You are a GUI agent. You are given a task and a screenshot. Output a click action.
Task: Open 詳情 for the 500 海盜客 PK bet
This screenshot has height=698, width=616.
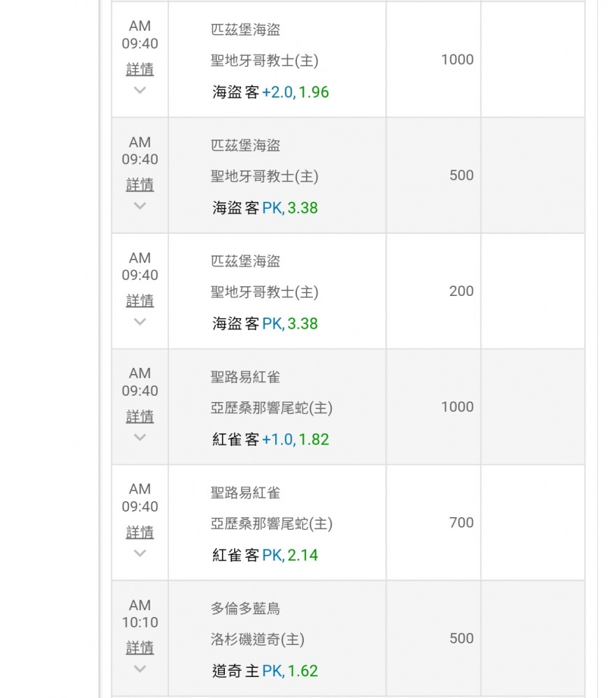click(x=140, y=185)
